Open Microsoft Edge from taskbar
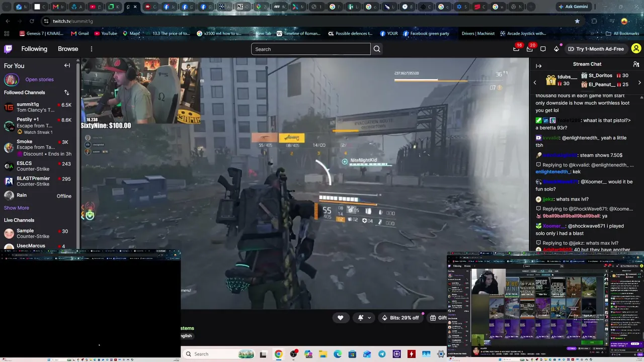The image size is (644, 362). [x=338, y=354]
